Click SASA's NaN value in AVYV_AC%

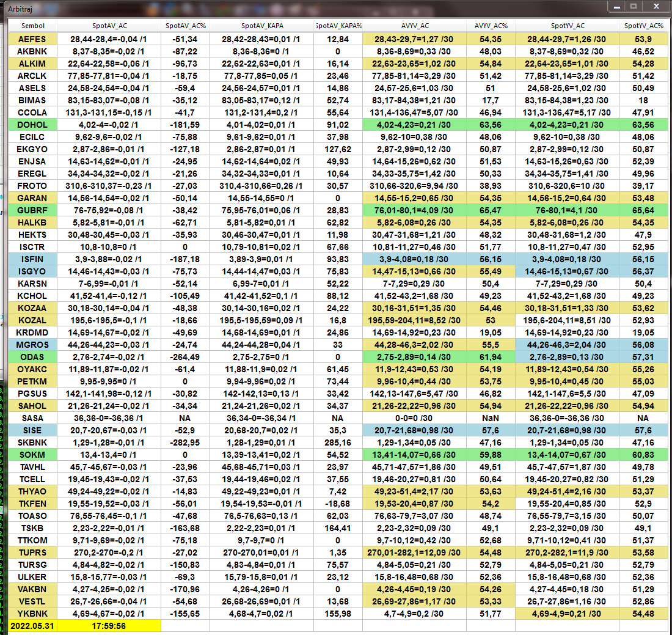[x=491, y=418]
